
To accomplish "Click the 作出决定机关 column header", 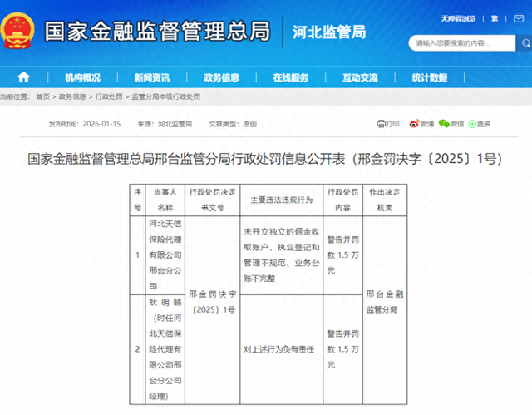I will point(385,200).
